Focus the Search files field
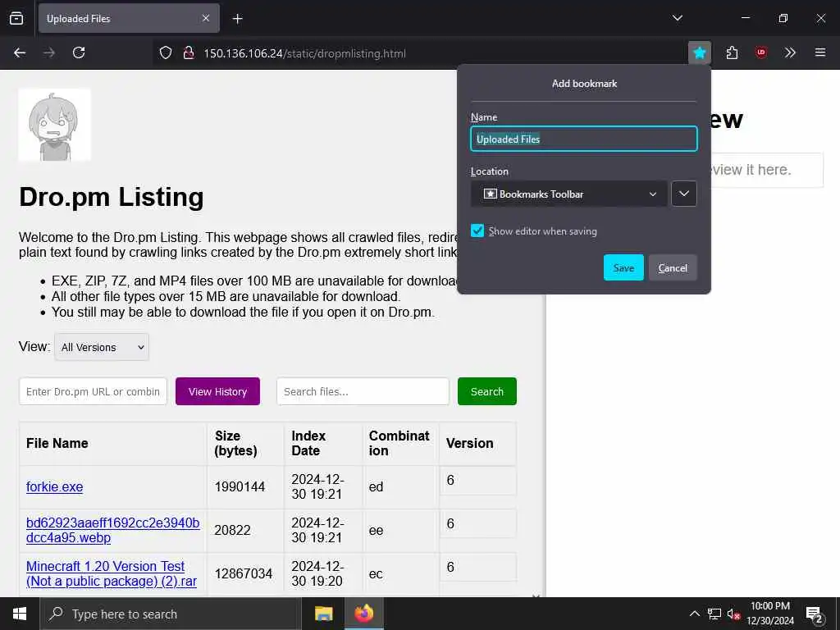This screenshot has width=840, height=630. coord(363,391)
